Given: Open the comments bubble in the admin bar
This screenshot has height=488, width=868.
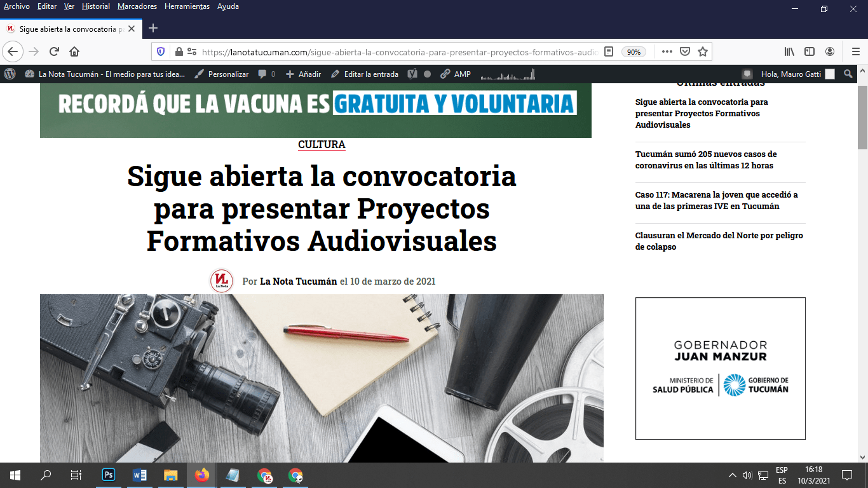Looking at the screenshot, I should (266, 74).
